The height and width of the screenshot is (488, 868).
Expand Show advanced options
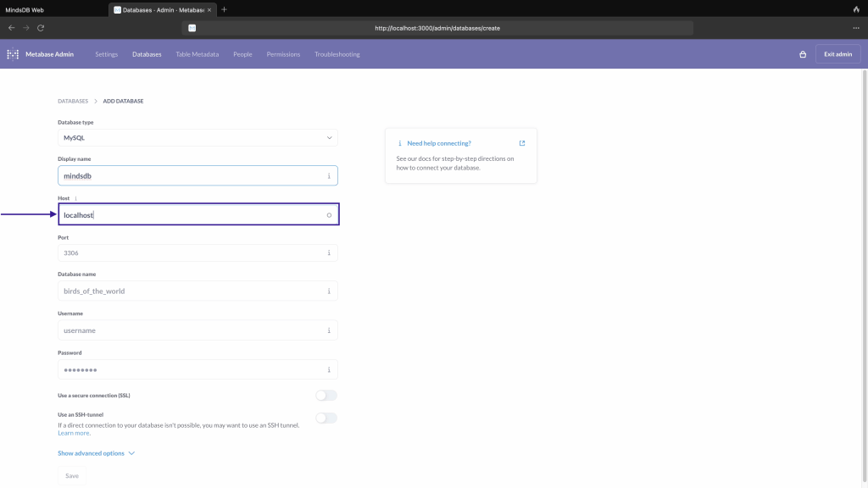coord(96,453)
